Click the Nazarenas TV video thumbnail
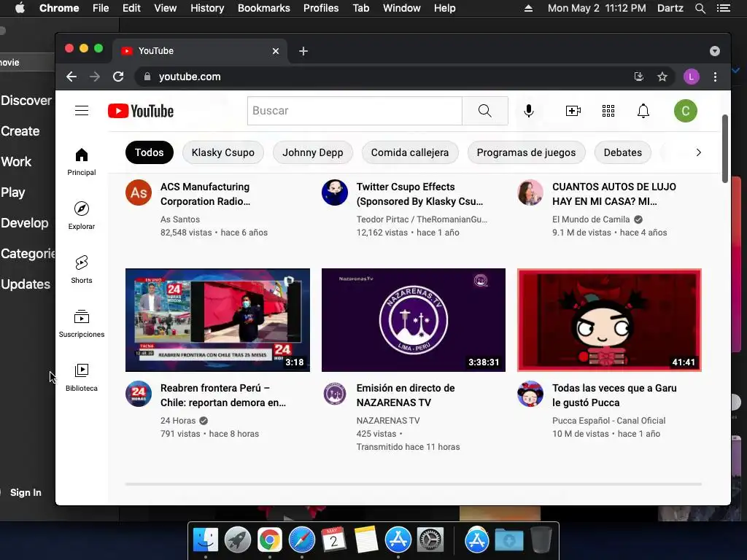The height and width of the screenshot is (560, 747). (414, 320)
